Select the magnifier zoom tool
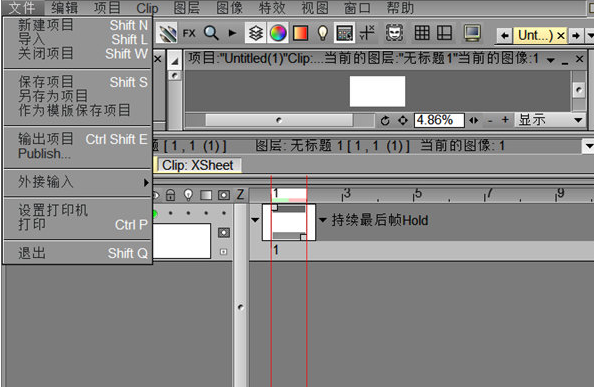The image size is (594, 387). (x=211, y=33)
